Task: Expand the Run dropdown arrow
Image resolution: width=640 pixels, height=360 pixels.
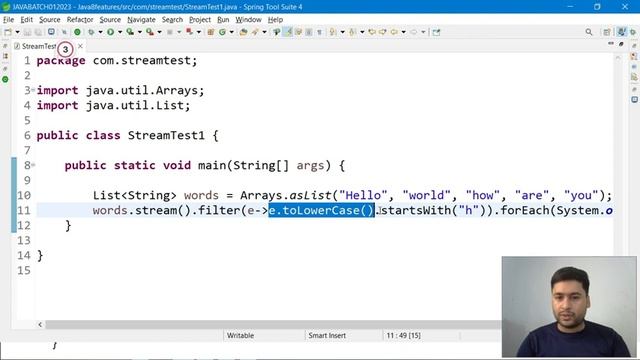Action: pos(120,32)
